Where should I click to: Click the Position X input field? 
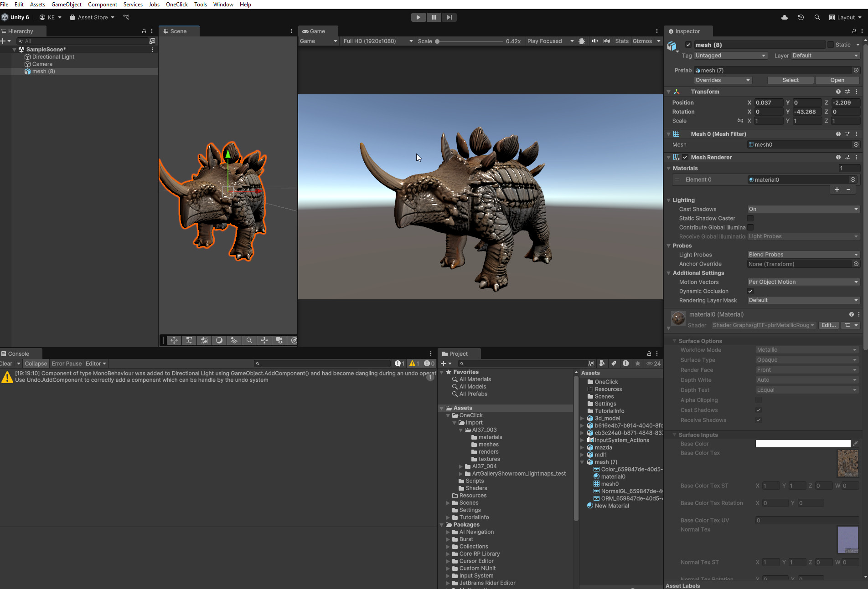pyautogui.click(x=769, y=103)
